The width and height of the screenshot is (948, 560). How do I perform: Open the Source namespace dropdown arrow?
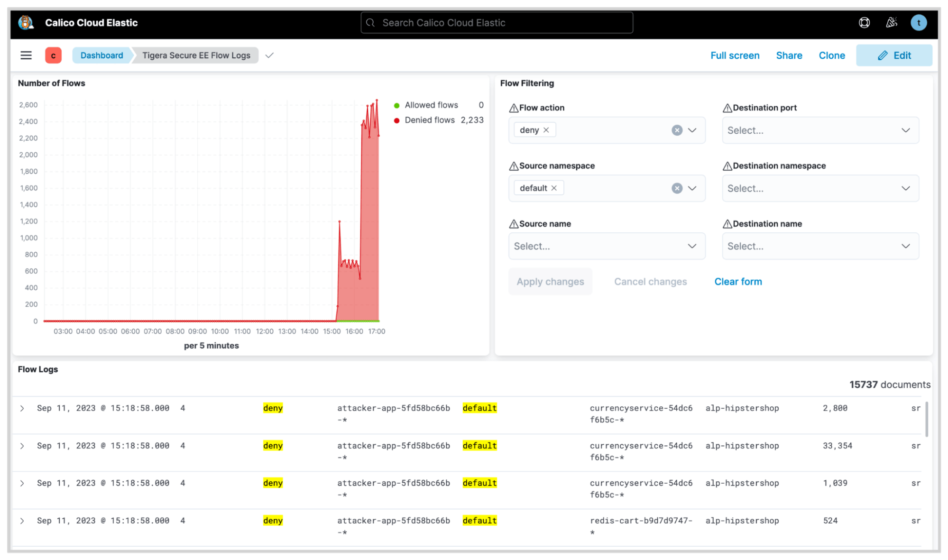click(692, 188)
